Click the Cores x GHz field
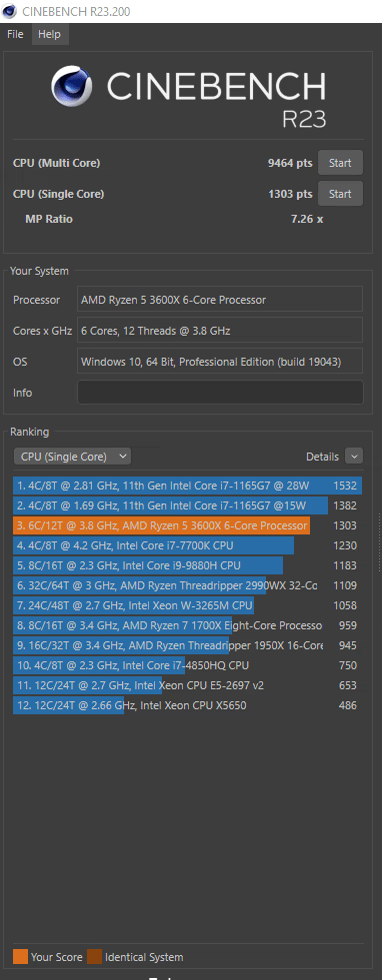 tap(220, 330)
